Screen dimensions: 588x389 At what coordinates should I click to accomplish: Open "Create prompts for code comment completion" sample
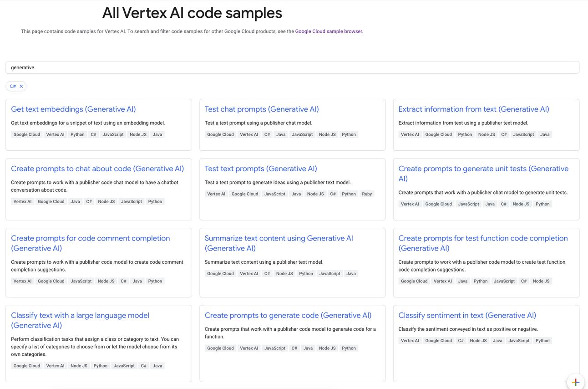[x=90, y=243]
